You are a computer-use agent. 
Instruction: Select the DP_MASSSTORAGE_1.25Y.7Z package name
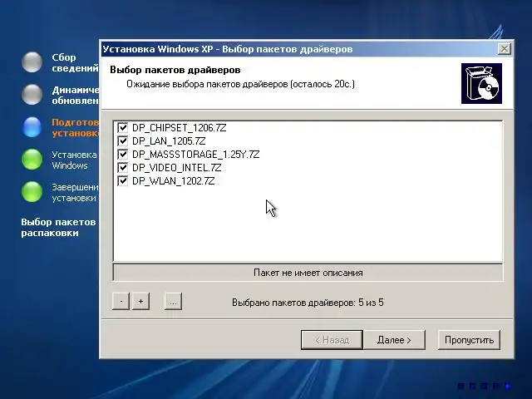(196, 155)
